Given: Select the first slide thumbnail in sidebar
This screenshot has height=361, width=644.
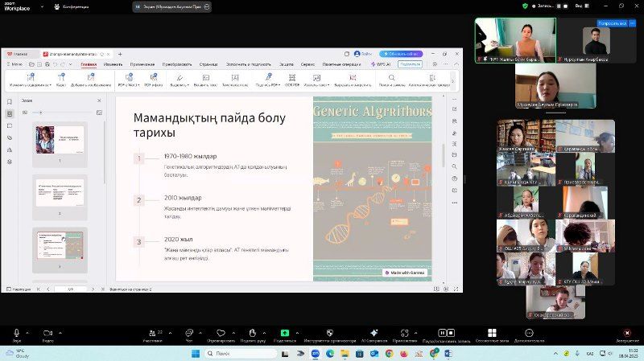Looking at the screenshot, I should coord(60,140).
